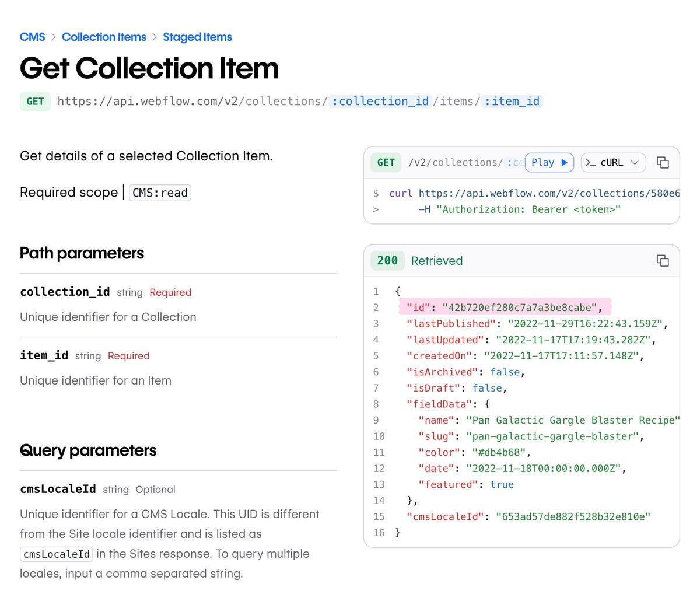
Task: Click the Required label for collection_id
Action: pos(170,292)
